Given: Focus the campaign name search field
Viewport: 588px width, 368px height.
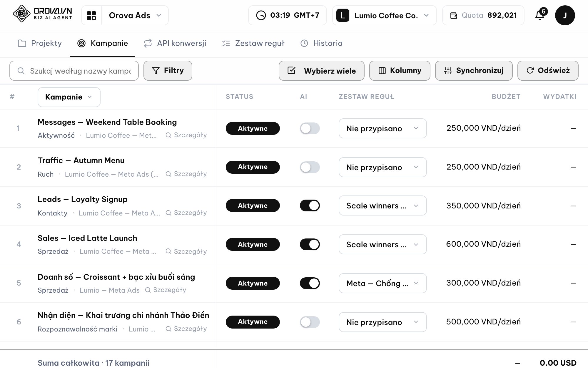Looking at the screenshot, I should (74, 71).
